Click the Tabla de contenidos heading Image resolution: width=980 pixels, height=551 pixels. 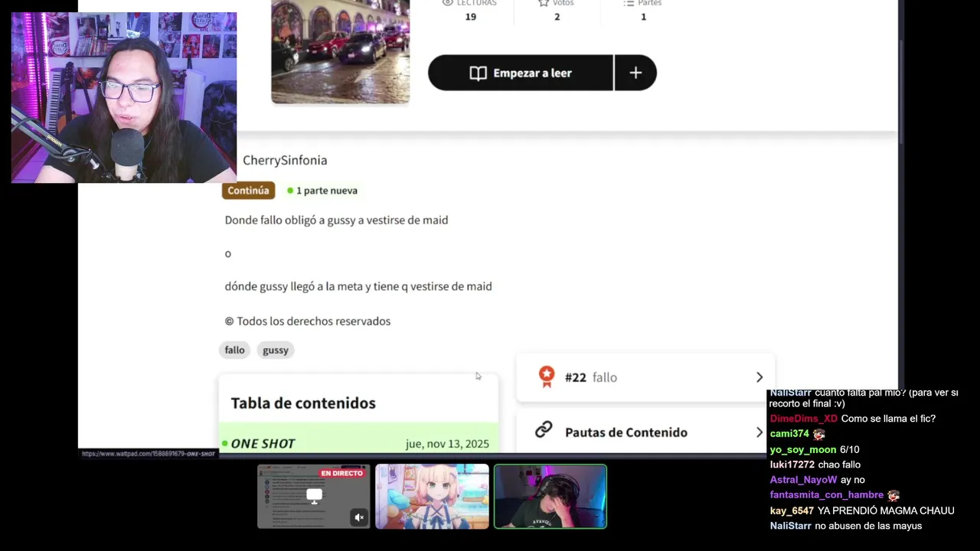click(x=303, y=403)
